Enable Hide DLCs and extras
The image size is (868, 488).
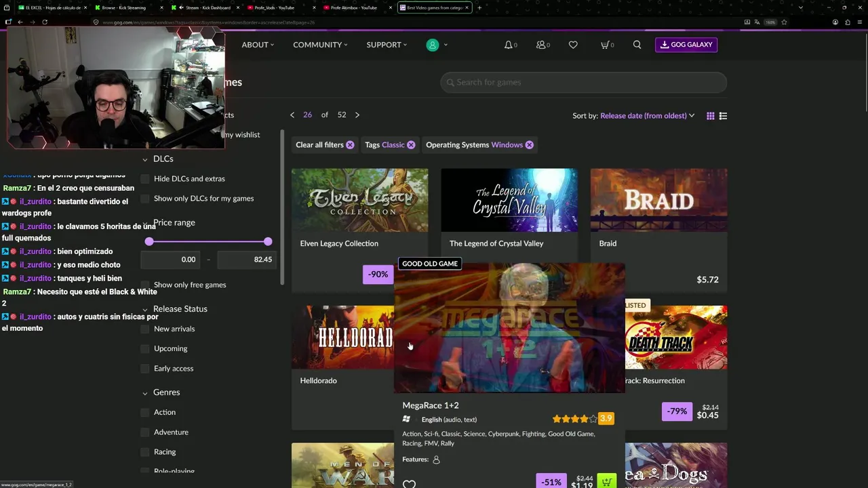coord(145,179)
